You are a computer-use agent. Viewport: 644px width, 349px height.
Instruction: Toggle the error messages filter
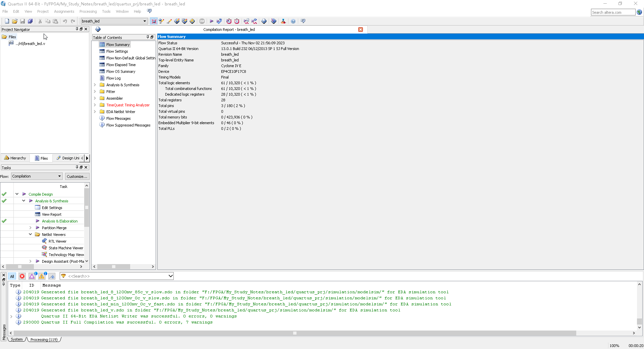click(x=22, y=276)
